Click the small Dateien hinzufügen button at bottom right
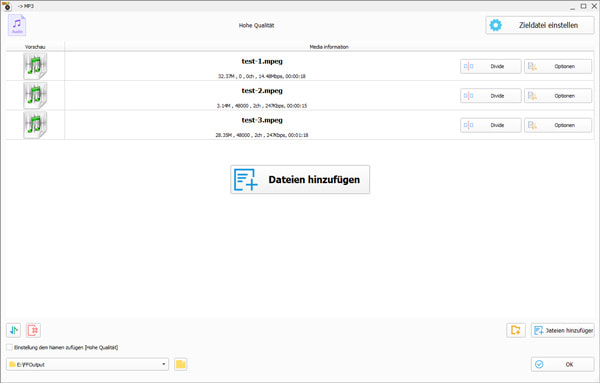 (563, 330)
